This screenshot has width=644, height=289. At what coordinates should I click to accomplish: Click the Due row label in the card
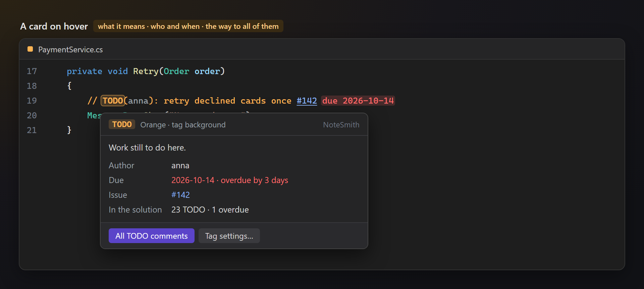pyautogui.click(x=116, y=180)
